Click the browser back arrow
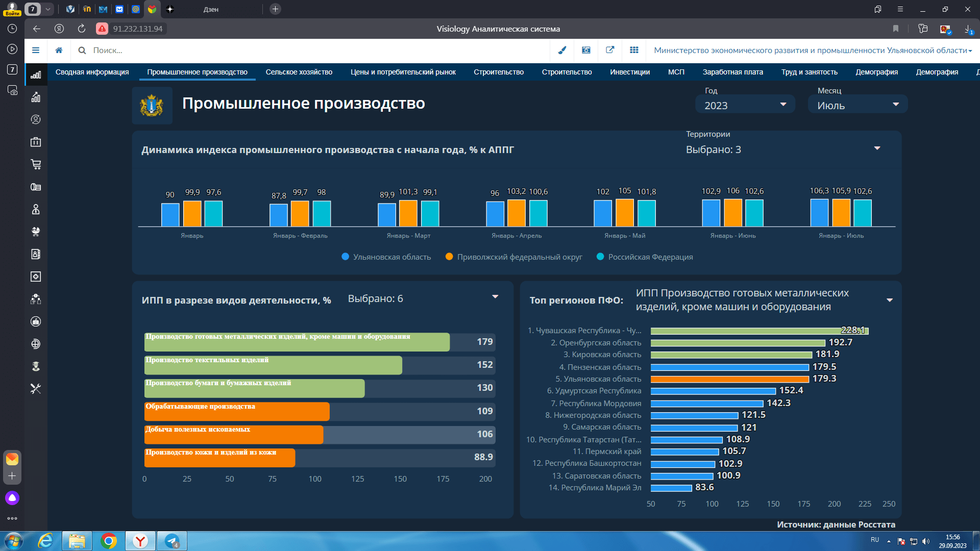This screenshot has width=980, height=551. (37, 29)
